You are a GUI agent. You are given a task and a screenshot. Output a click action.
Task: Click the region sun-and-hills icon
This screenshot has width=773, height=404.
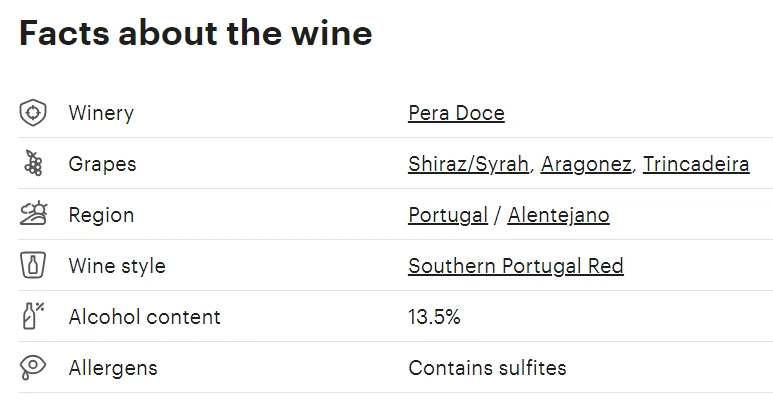tap(33, 214)
